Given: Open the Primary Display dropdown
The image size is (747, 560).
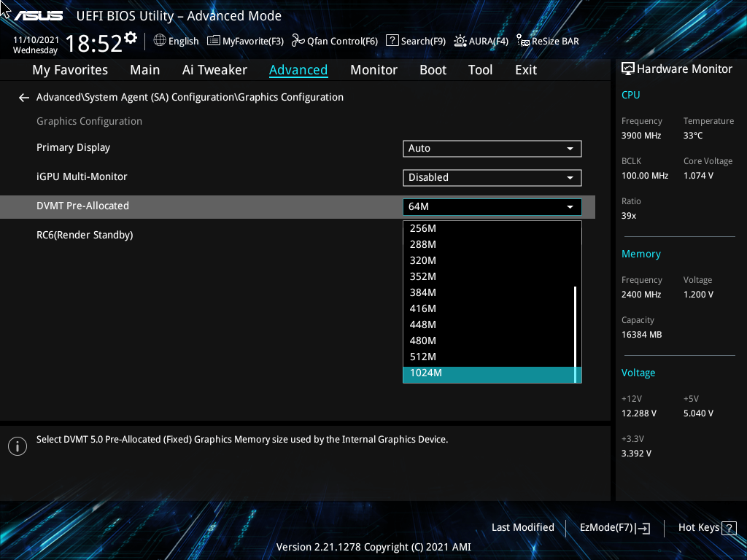Looking at the screenshot, I should coord(492,149).
